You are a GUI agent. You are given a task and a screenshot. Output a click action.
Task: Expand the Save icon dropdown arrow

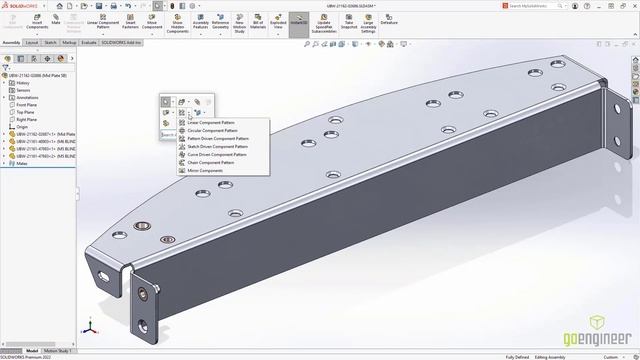tap(106, 6)
